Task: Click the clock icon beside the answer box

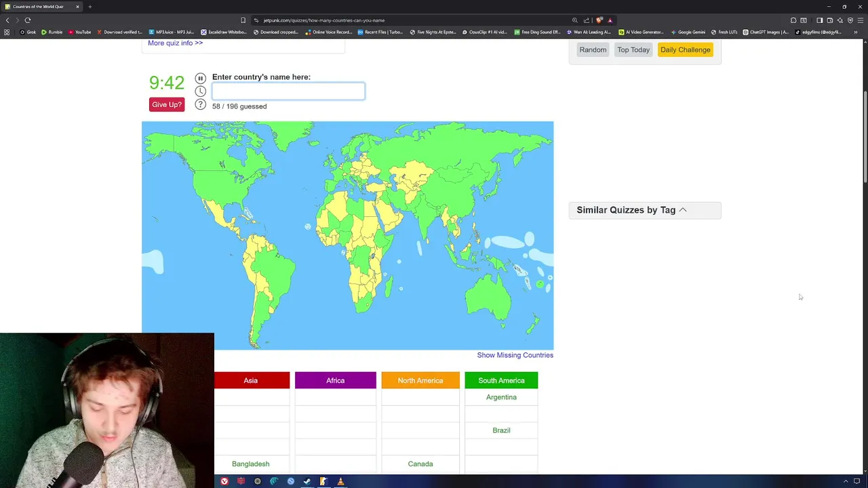Action: pos(200,91)
